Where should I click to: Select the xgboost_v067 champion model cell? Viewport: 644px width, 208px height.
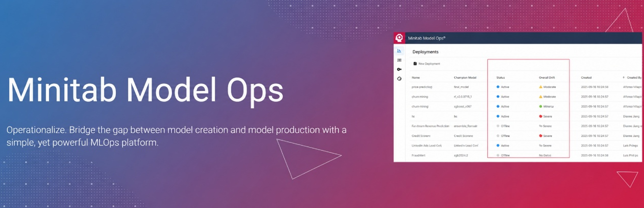[x=463, y=106]
